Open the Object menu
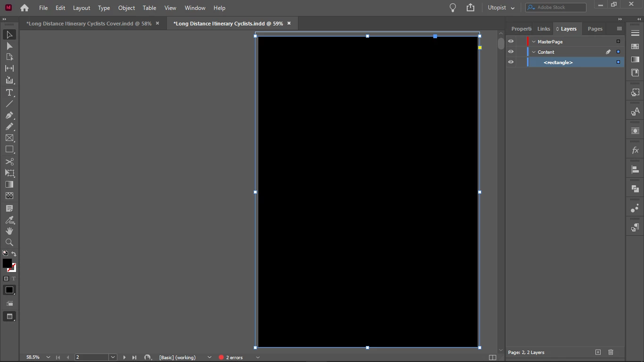The height and width of the screenshot is (362, 644). coord(126,8)
